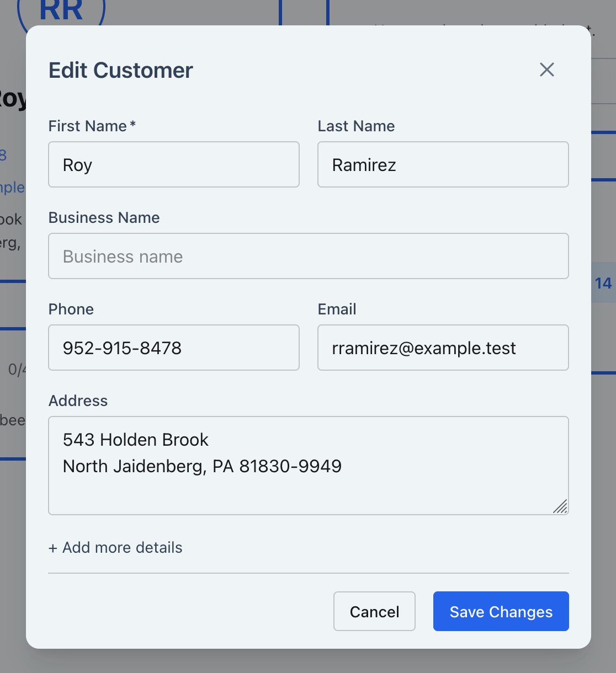Click the First Name field containing Roy
The width and height of the screenshot is (616, 673).
[174, 164]
